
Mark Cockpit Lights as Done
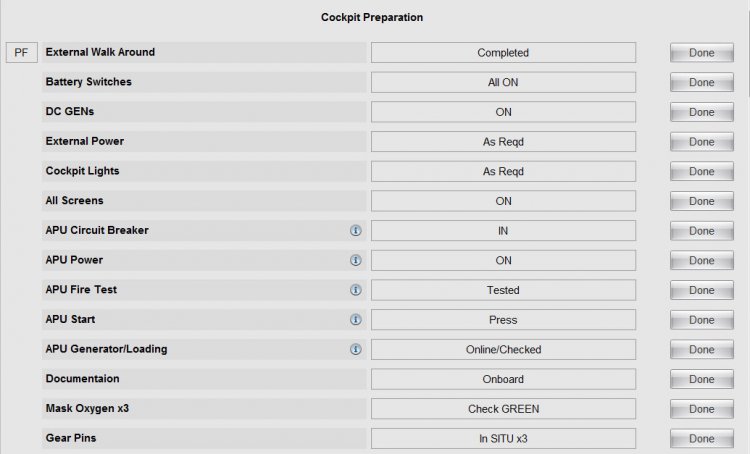702,171
